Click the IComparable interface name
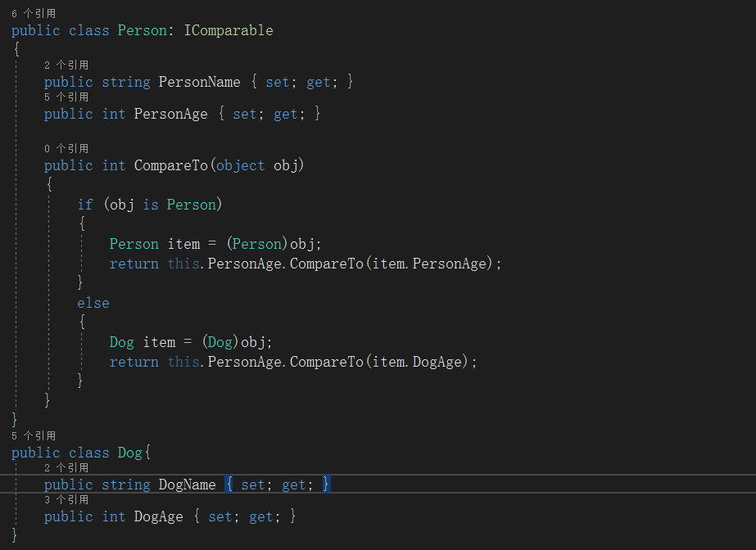 229,30
